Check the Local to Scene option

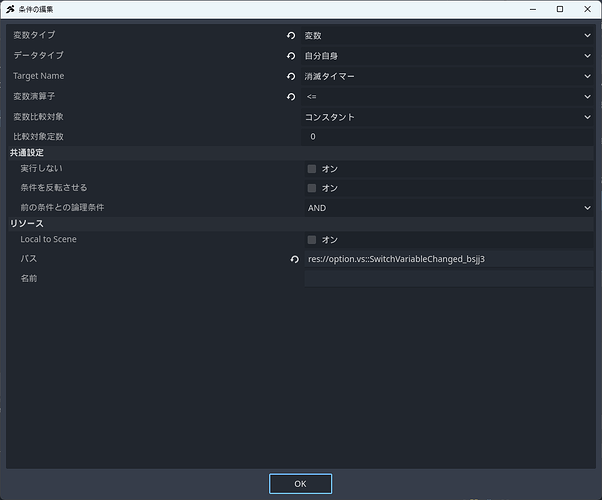click(312, 240)
